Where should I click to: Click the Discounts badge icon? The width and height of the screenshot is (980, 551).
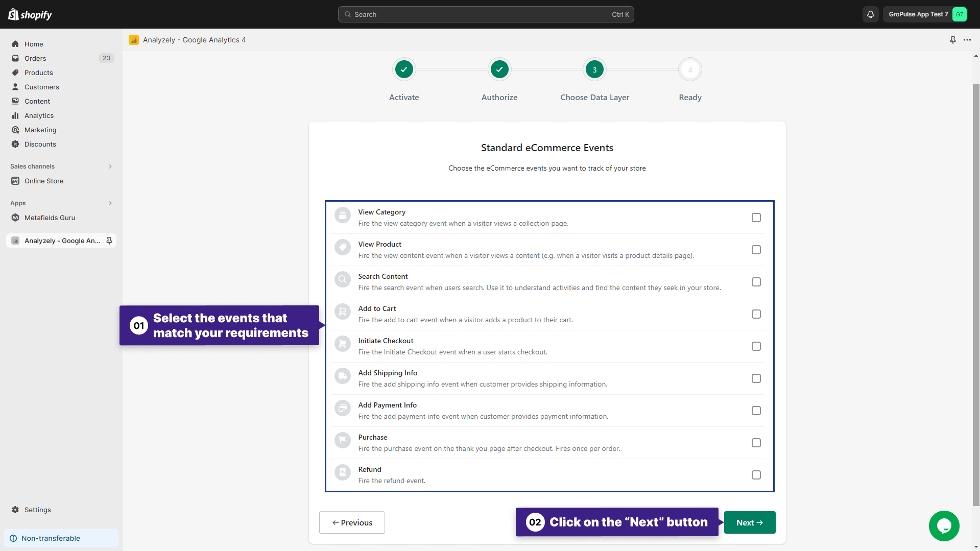(x=15, y=144)
